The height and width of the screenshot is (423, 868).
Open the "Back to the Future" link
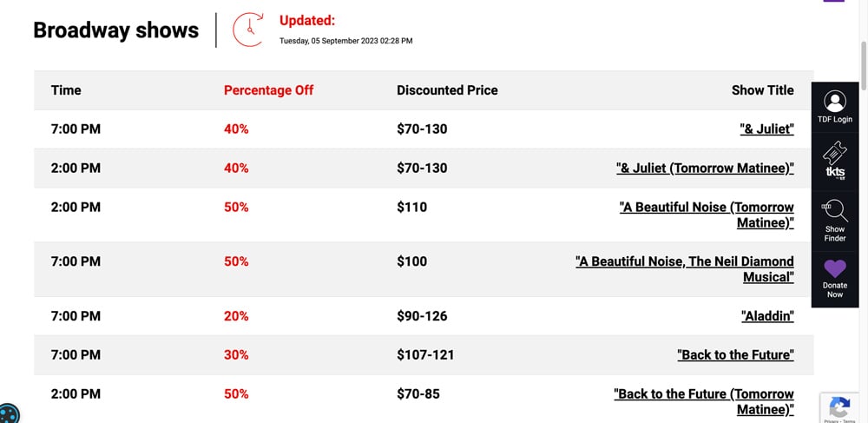point(735,355)
